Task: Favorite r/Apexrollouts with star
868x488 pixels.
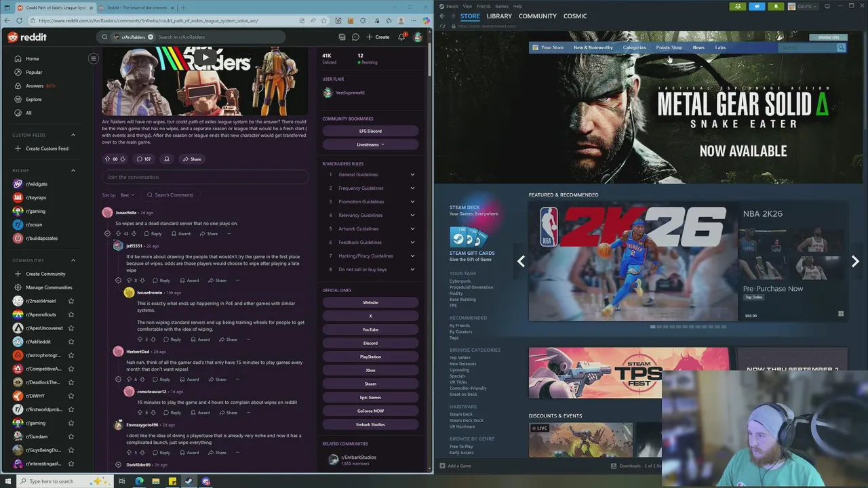Action: coord(71,314)
